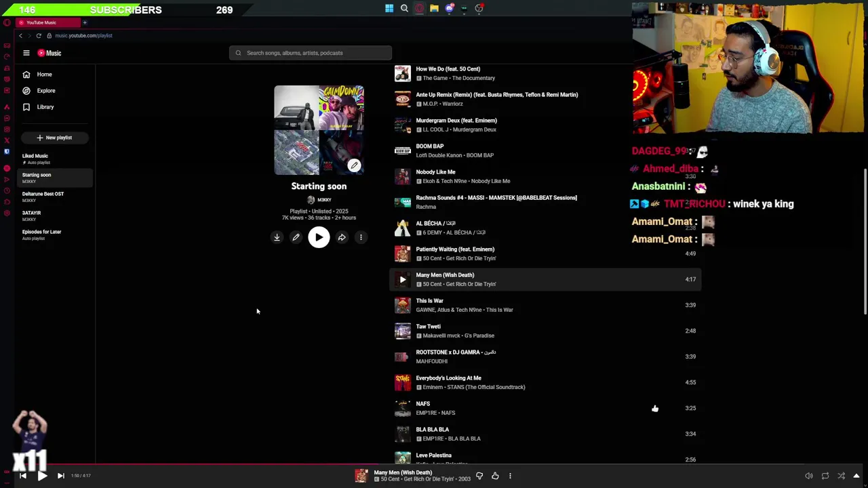The image size is (868, 488).
Task: Like the currently playing song
Action: click(495, 476)
